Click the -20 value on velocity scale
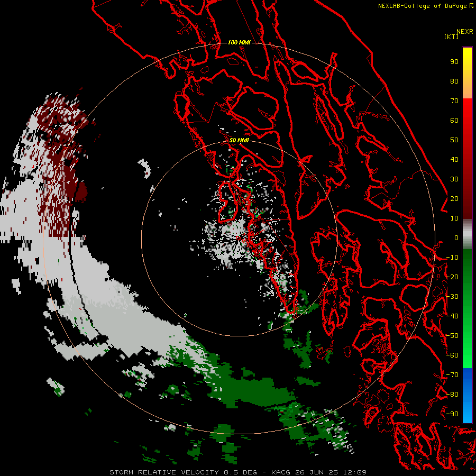This screenshot has height=476, width=476. pos(452,277)
